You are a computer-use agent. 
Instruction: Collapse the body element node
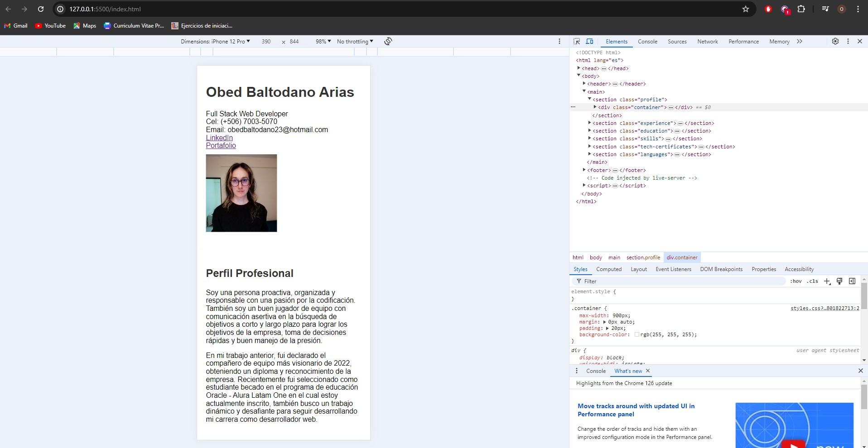tap(579, 76)
